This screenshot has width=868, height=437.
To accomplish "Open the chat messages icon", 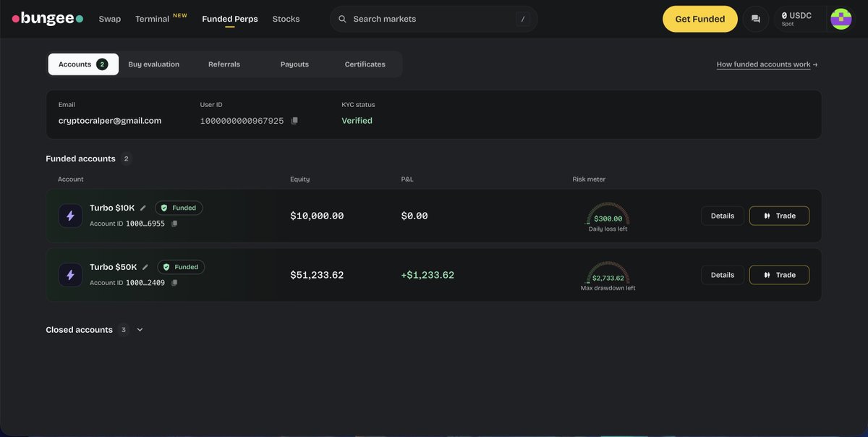I will click(x=756, y=19).
